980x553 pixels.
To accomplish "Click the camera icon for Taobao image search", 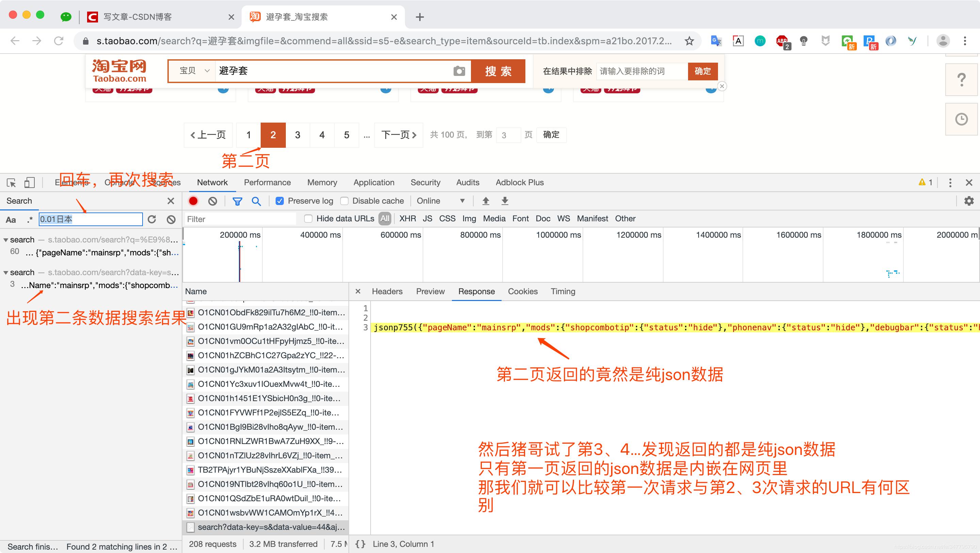I will coord(459,71).
